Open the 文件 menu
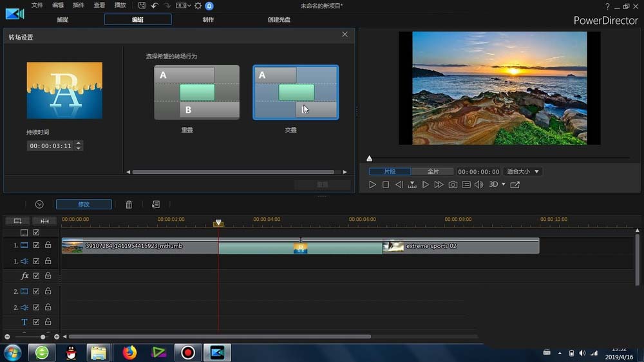This screenshot has height=362, width=644. (37, 6)
